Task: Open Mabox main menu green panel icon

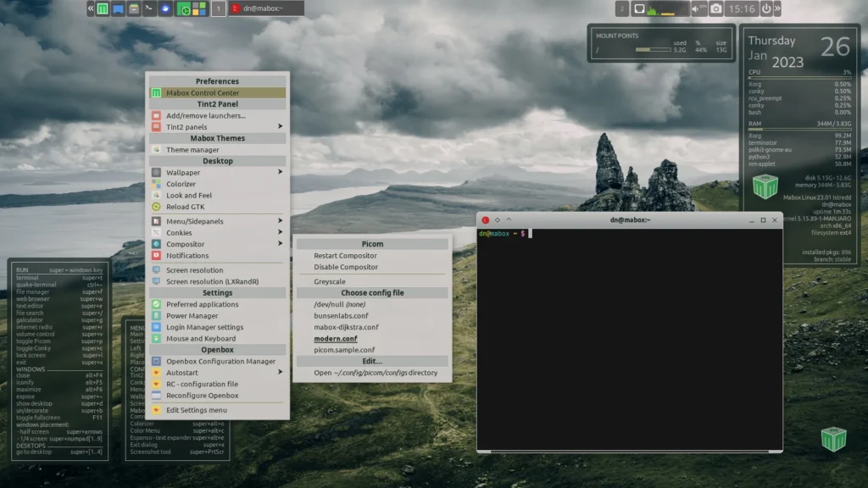Action: [x=103, y=8]
